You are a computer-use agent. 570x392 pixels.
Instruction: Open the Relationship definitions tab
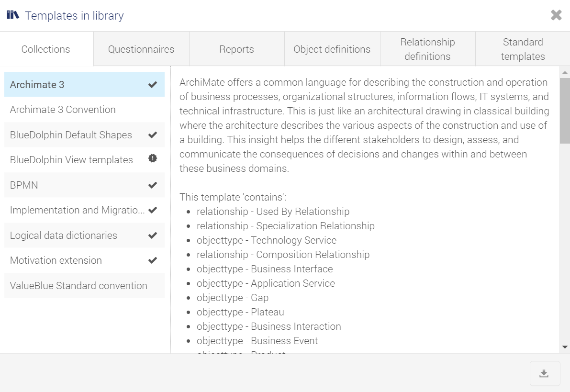pos(427,49)
